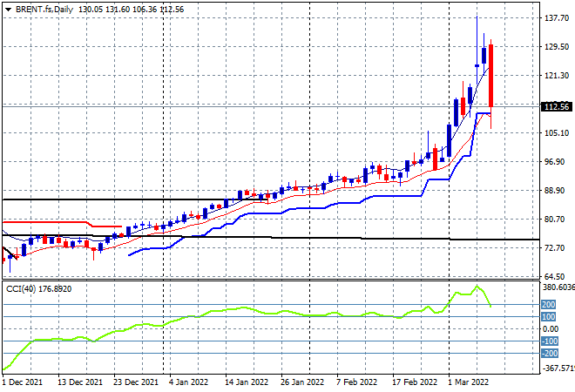Click the last large red candlestick
The height and width of the screenshot is (392, 575).
[x=491, y=75]
